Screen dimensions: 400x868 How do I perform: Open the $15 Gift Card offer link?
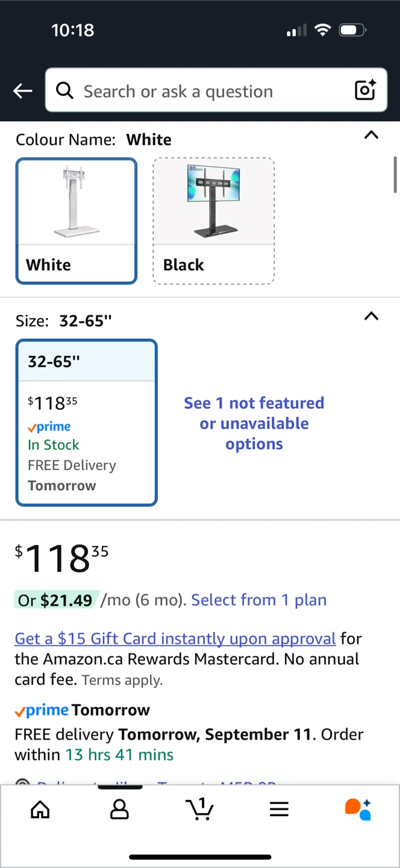coord(175,638)
